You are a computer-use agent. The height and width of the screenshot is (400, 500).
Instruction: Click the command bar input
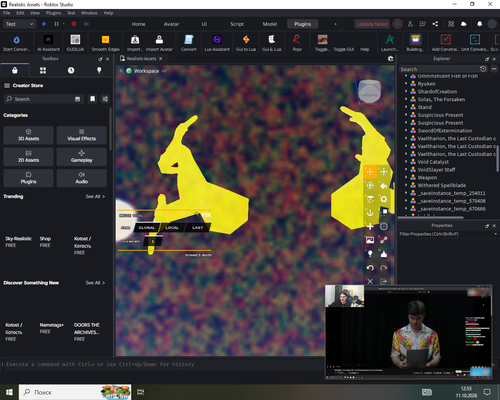[163, 364]
